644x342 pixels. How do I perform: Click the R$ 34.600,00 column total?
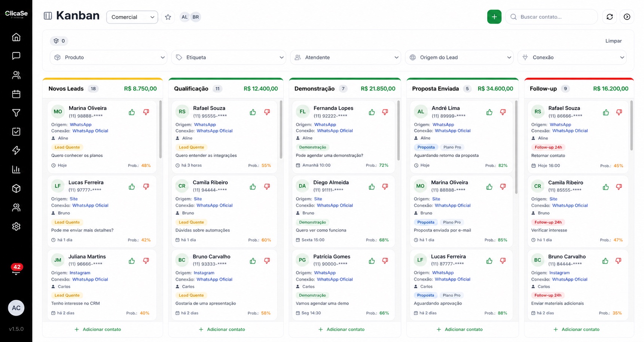[495, 89]
